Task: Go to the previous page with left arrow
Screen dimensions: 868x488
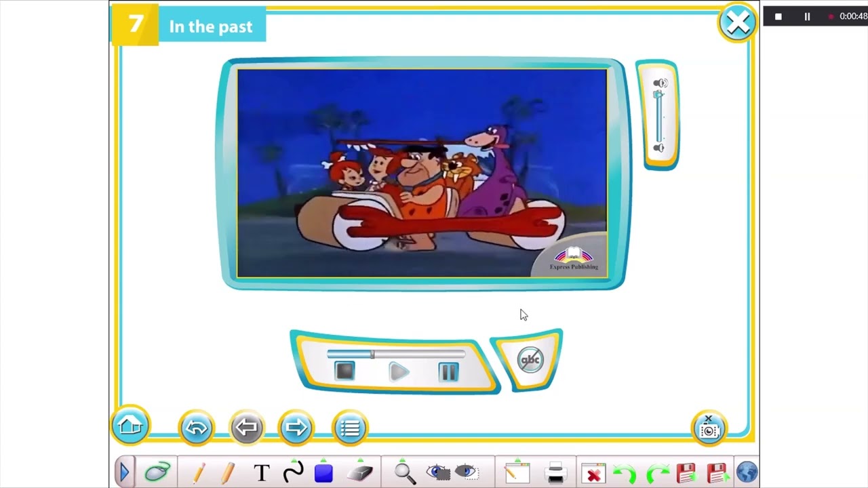Action: (247, 428)
